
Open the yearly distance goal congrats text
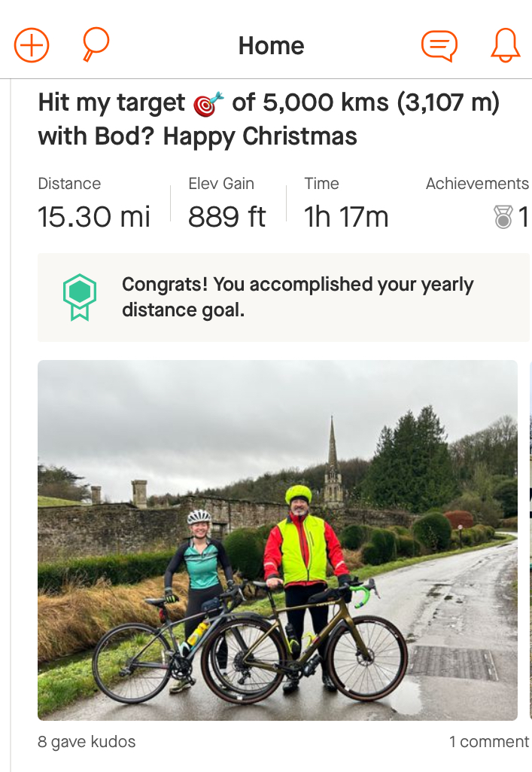point(297,298)
